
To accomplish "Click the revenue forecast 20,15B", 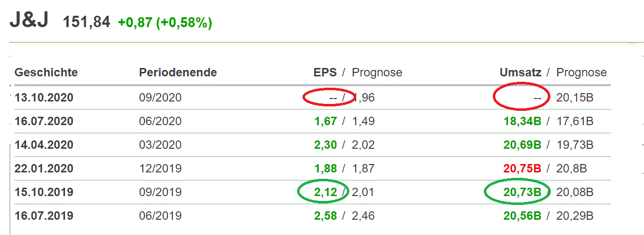I will (575, 98).
